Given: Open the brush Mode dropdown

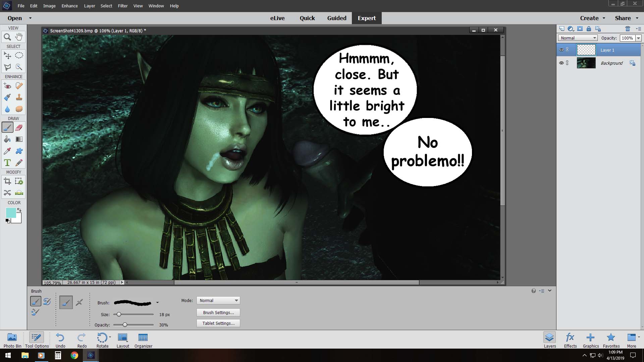Looking at the screenshot, I should [218, 300].
